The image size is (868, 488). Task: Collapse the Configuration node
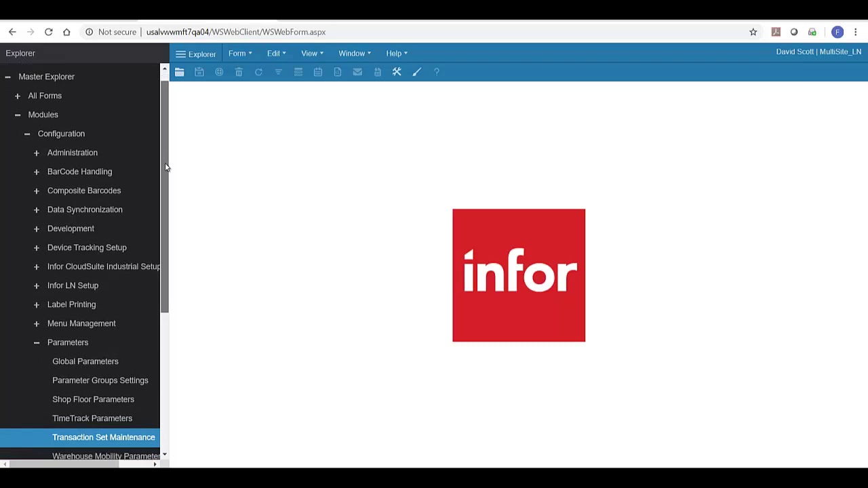[27, 134]
